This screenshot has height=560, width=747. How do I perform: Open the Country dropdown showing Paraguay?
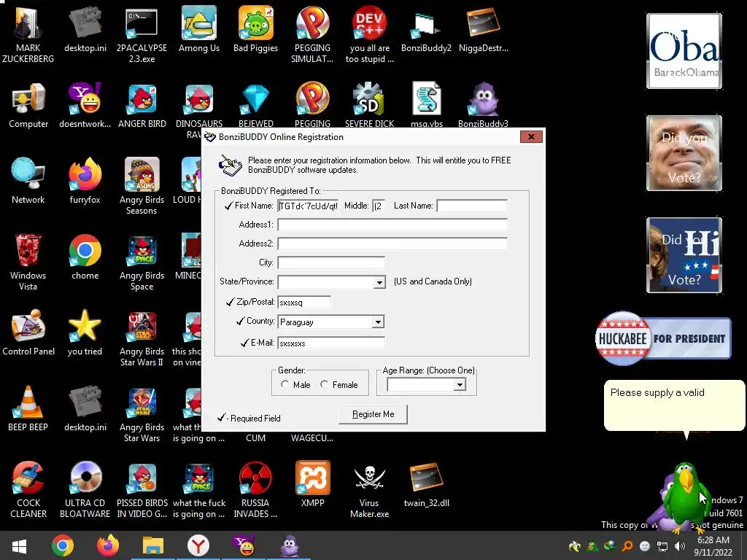click(379, 322)
